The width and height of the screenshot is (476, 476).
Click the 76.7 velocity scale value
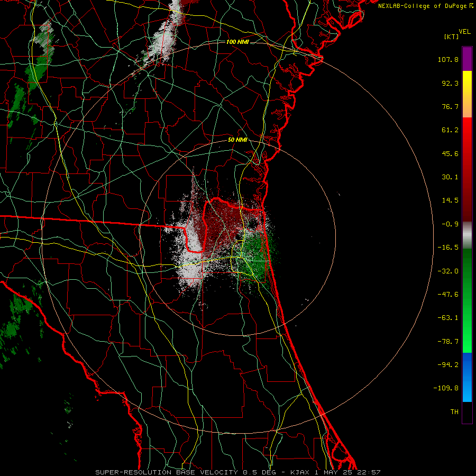pos(450,106)
